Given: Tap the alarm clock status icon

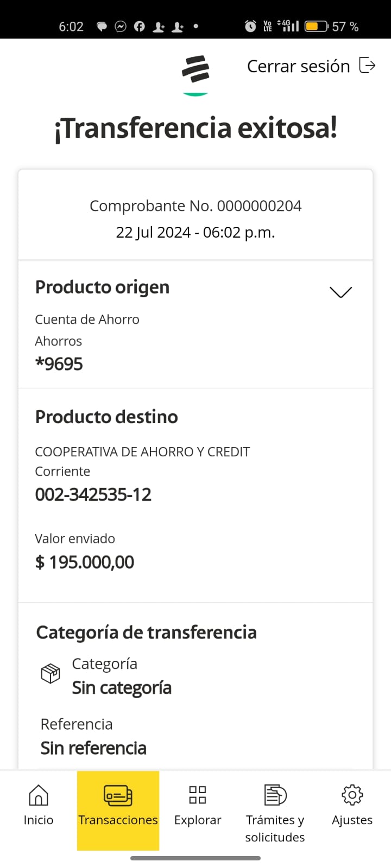Looking at the screenshot, I should coord(250,26).
